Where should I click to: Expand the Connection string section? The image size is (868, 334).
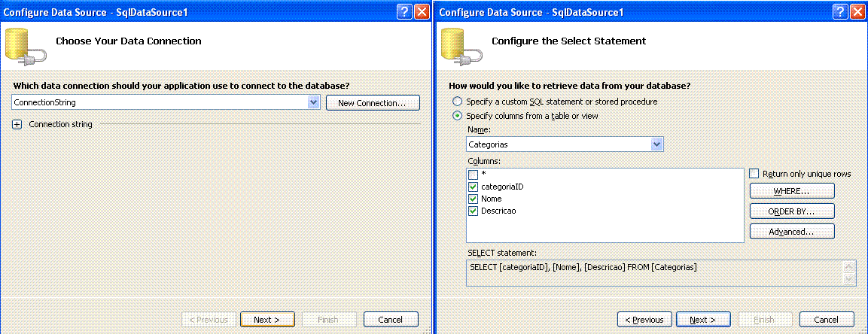point(17,124)
